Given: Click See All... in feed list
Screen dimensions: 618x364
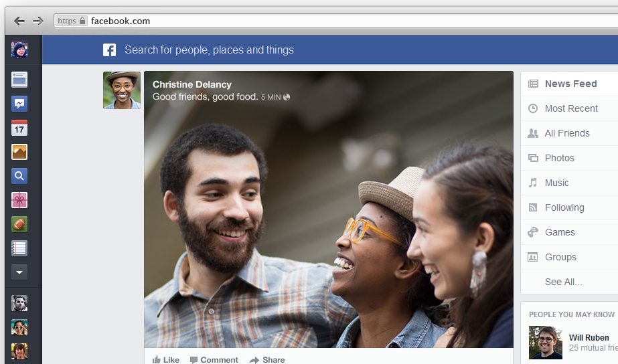Looking at the screenshot, I should coord(563,282).
